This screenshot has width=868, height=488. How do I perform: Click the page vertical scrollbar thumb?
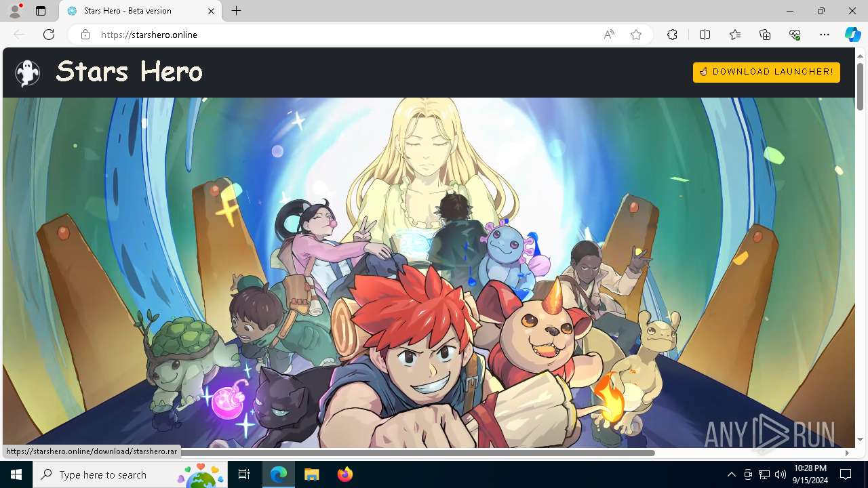point(860,86)
